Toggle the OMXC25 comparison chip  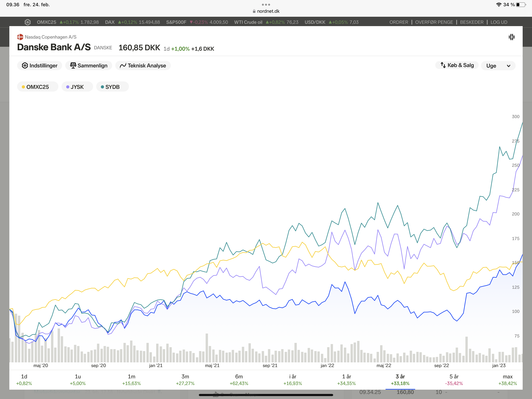tap(38, 87)
